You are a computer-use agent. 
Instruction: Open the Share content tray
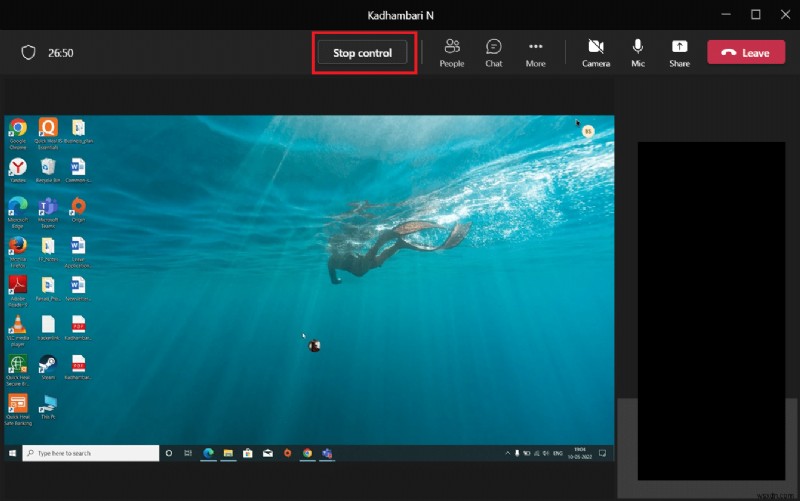coord(679,52)
